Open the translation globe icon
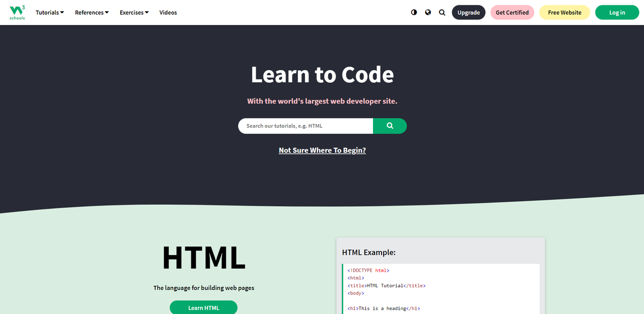The width and height of the screenshot is (644, 314). [428, 12]
